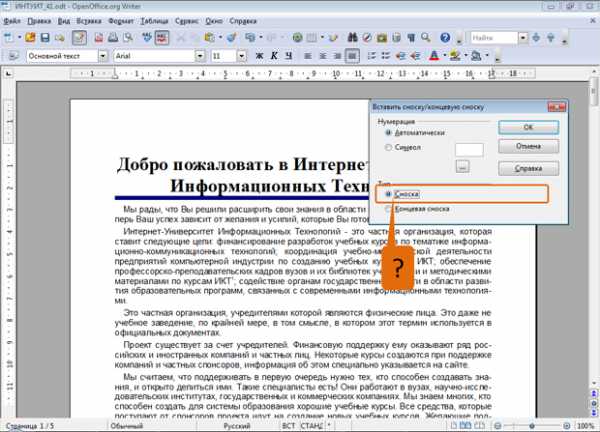This screenshot has width=600, height=432.
Task: Open the Таблица menu
Action: pyautogui.click(x=154, y=21)
